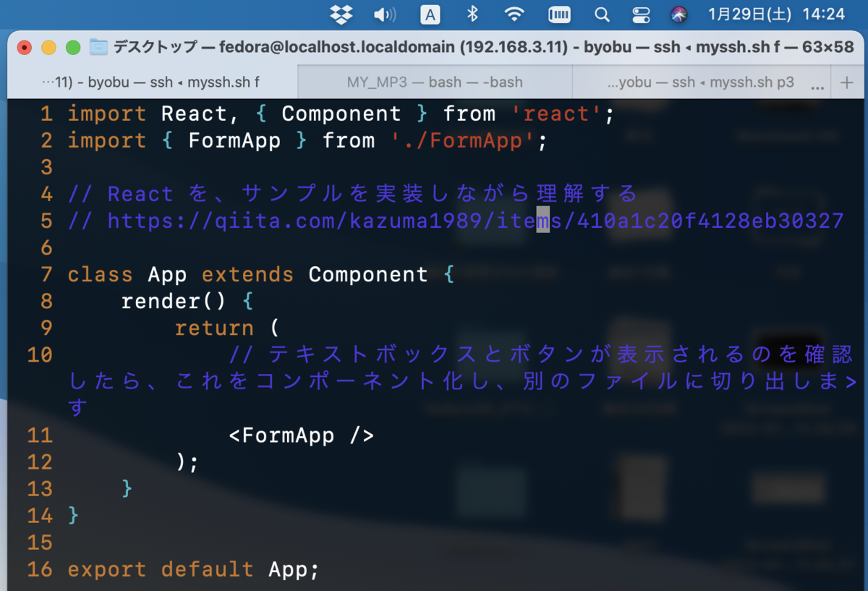The width and height of the screenshot is (868, 591).
Task: Open Control Center
Action: (641, 14)
